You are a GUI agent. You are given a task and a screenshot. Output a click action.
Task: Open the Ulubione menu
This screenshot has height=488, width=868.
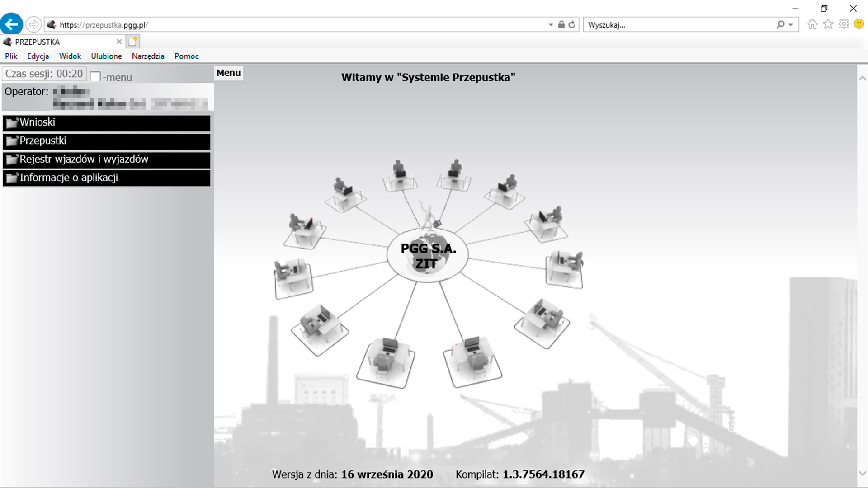(x=106, y=56)
